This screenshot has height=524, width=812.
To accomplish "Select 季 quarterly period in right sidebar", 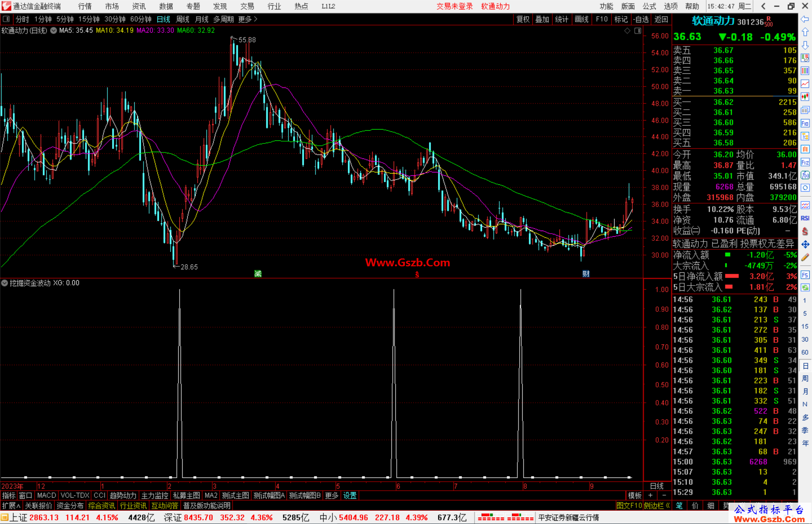I will click(x=805, y=430).
